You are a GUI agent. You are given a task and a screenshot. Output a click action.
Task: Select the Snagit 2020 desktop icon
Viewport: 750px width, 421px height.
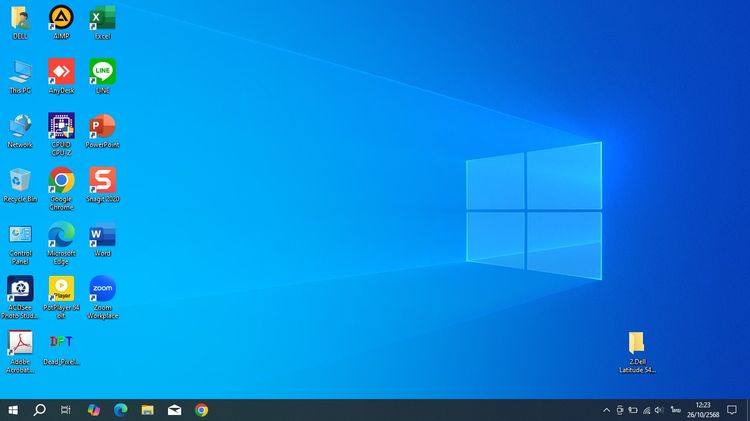coord(102,180)
